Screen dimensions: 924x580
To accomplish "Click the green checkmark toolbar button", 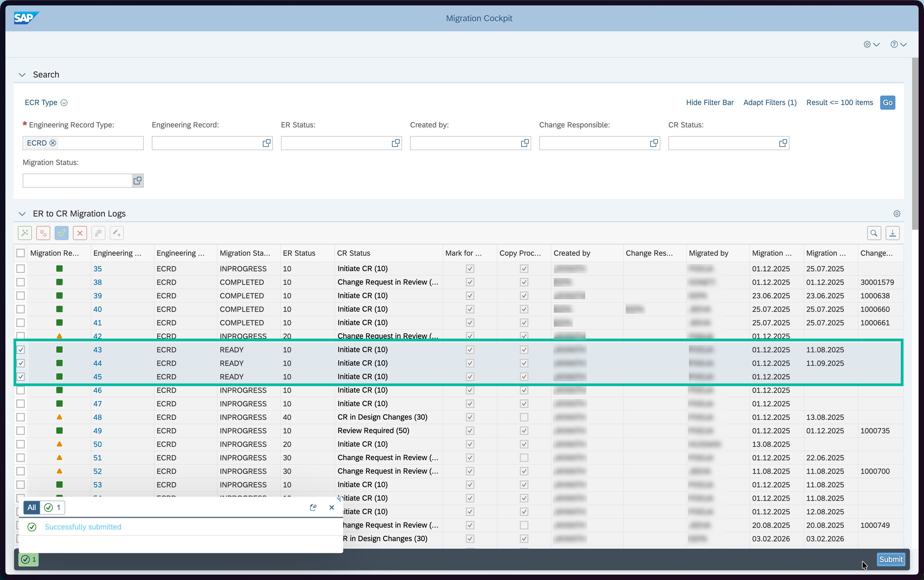I will click(61, 233).
